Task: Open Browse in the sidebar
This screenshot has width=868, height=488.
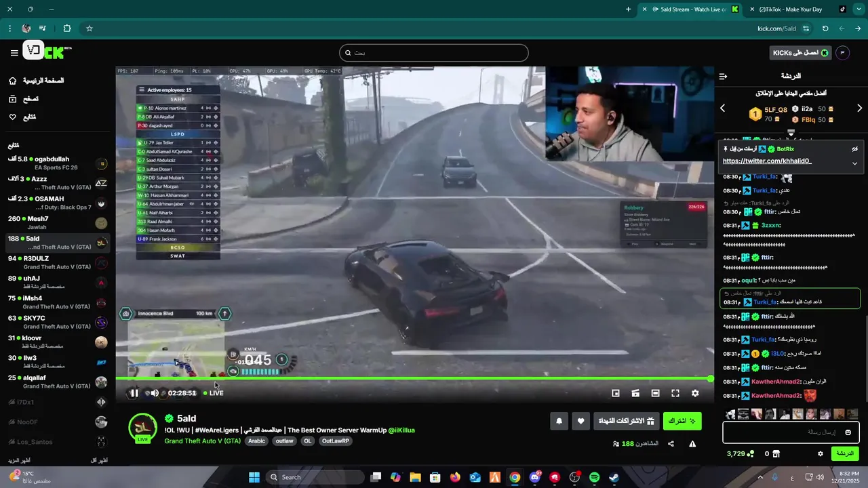Action: coord(23,99)
